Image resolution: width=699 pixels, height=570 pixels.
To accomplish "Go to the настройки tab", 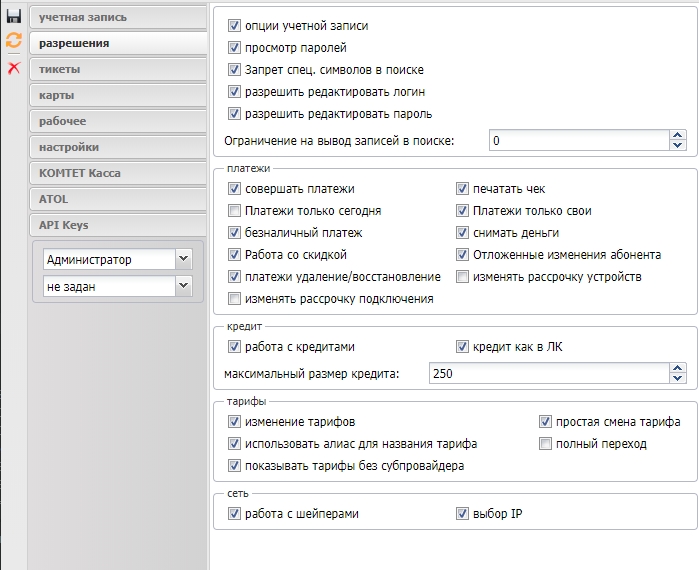I will [x=117, y=147].
